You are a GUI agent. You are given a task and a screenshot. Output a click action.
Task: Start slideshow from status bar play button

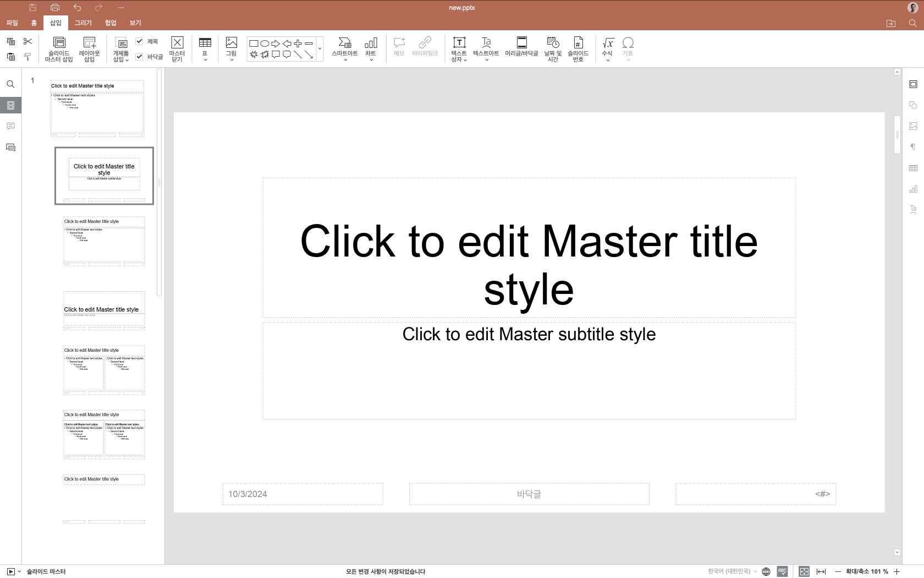10,571
